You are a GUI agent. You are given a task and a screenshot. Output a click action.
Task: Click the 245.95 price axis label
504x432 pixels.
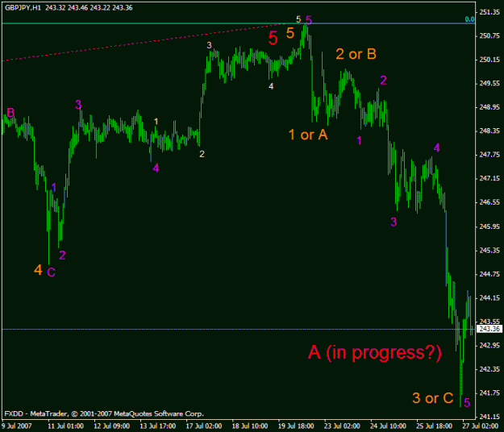(x=489, y=226)
